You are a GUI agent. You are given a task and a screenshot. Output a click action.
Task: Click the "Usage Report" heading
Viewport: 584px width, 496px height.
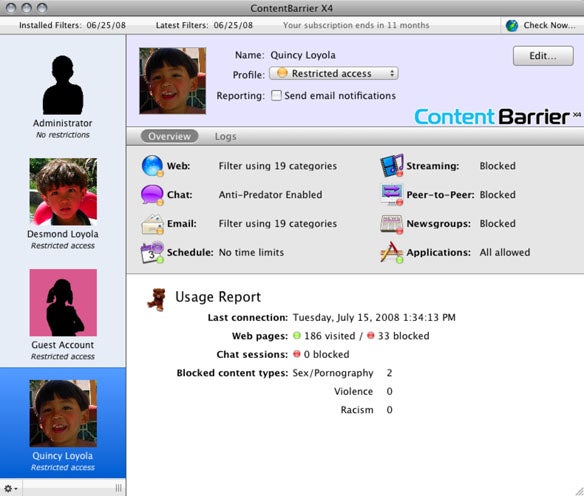pyautogui.click(x=218, y=297)
